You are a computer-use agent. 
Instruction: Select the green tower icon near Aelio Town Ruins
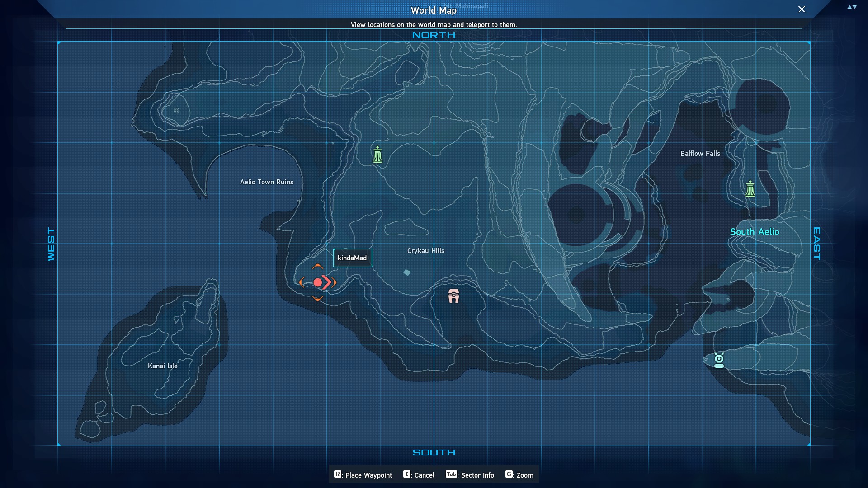(377, 155)
